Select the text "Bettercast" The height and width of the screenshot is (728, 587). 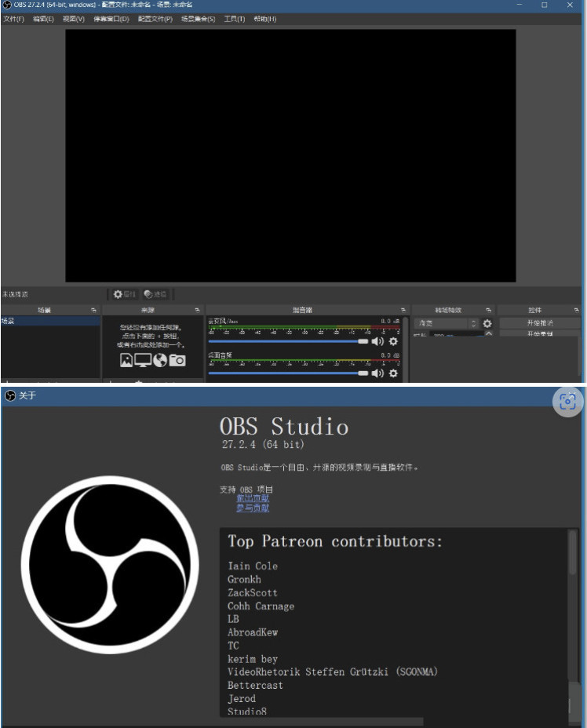click(255, 686)
